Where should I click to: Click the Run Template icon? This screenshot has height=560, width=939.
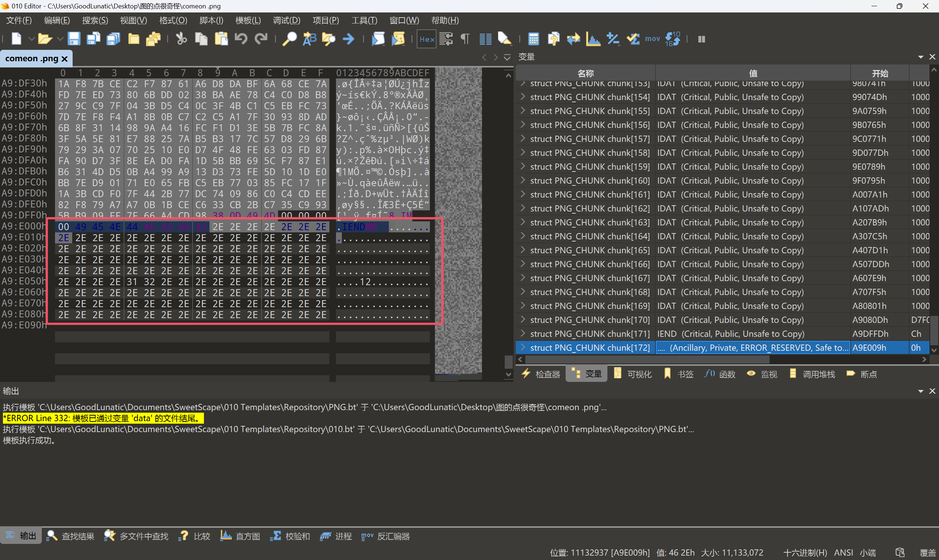398,39
